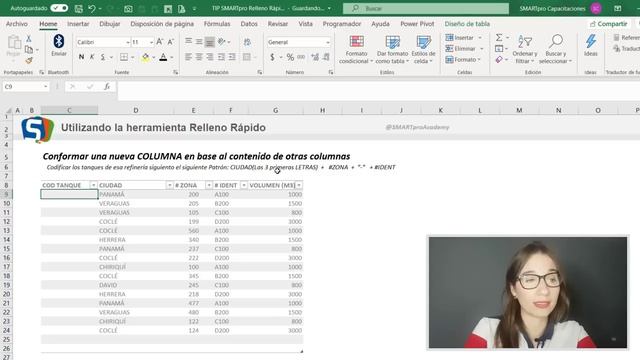Switch to the Datos tab
640x360 pixels.
coord(249,24)
